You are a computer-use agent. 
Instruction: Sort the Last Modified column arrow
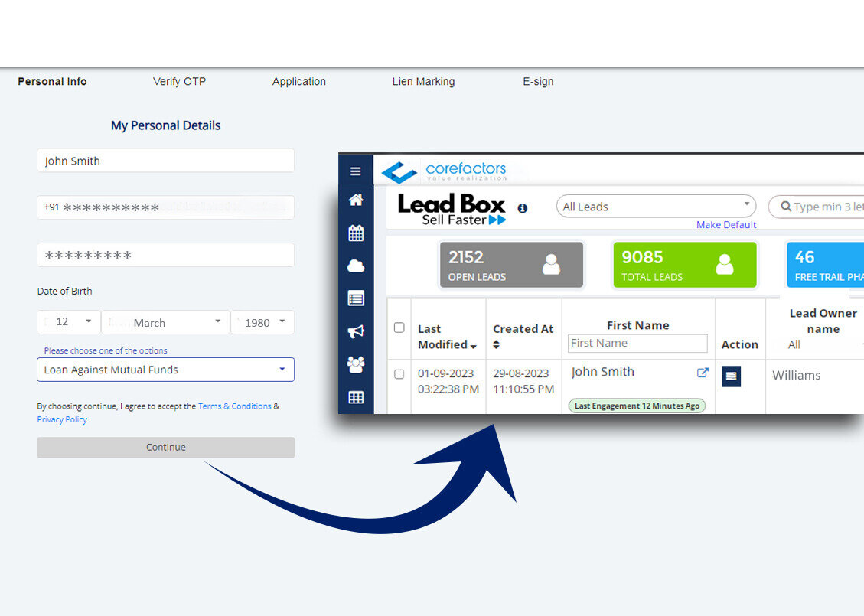474,346
